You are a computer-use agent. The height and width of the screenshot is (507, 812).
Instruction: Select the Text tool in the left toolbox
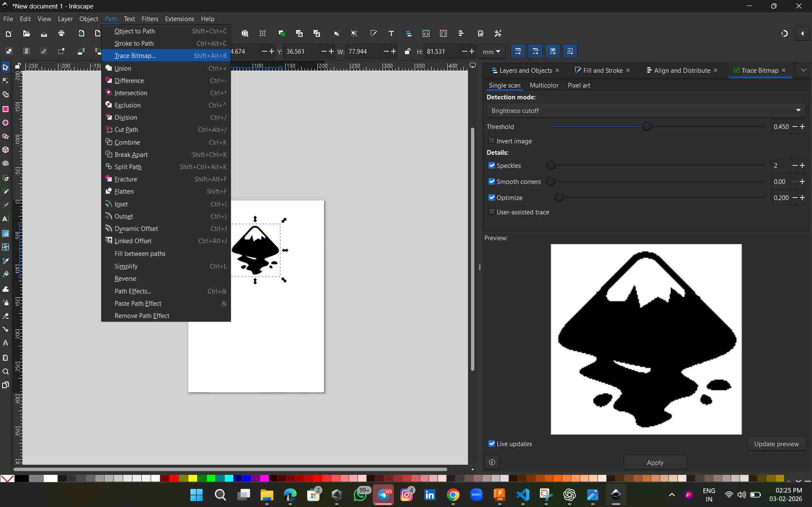pyautogui.click(x=6, y=219)
